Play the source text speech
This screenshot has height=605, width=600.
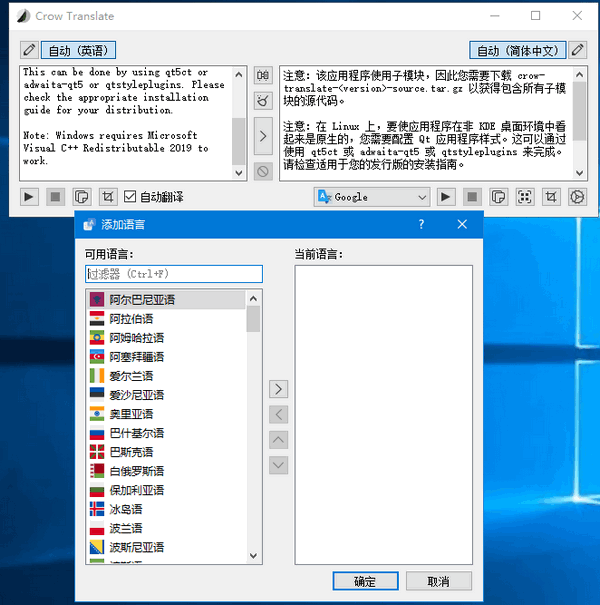(29, 197)
